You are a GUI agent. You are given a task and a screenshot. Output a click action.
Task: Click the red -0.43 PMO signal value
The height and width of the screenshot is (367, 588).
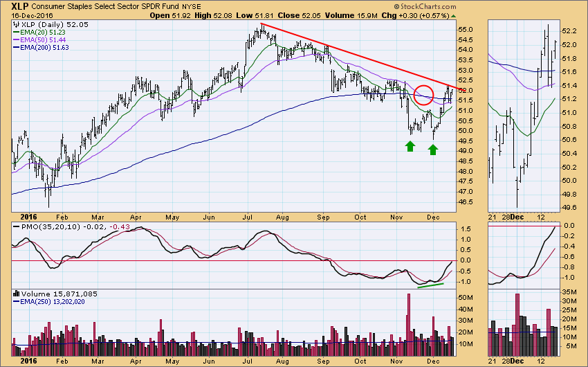click(120, 226)
